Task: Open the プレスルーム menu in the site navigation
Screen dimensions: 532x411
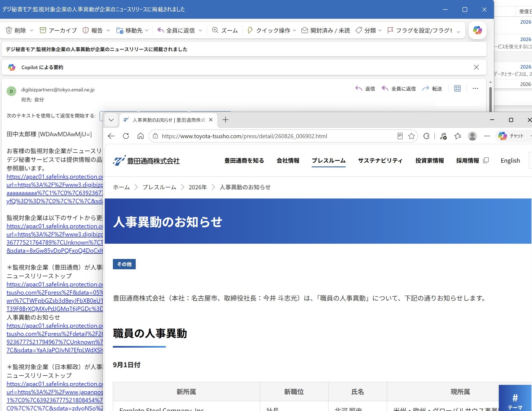Action: [329, 161]
